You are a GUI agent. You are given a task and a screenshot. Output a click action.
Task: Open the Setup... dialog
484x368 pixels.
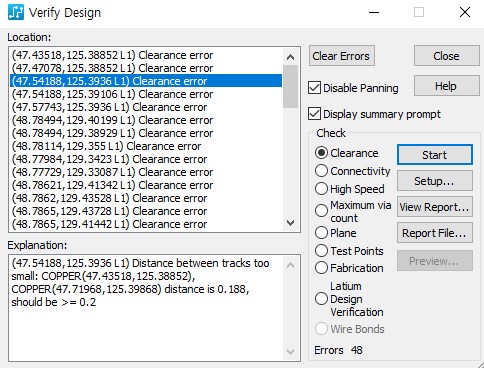coord(435,181)
